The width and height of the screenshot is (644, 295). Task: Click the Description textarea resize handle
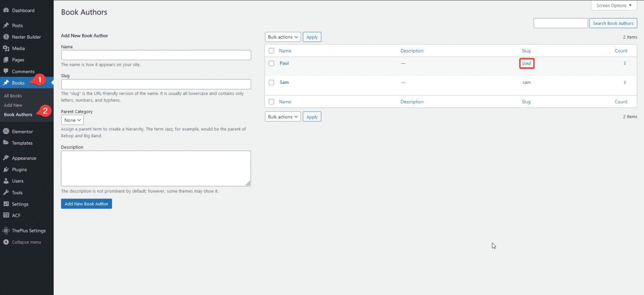click(248, 183)
